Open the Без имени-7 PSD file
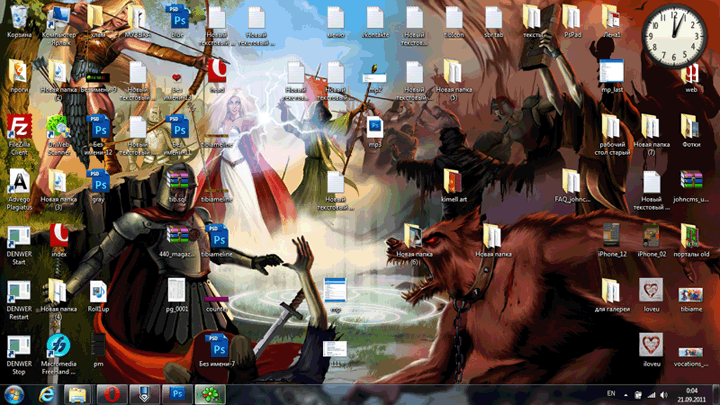 (x=217, y=347)
